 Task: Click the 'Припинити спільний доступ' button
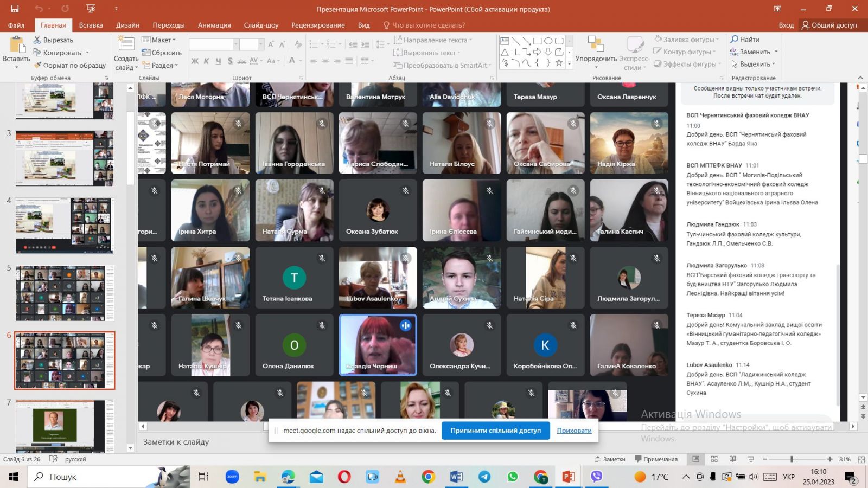click(495, 431)
